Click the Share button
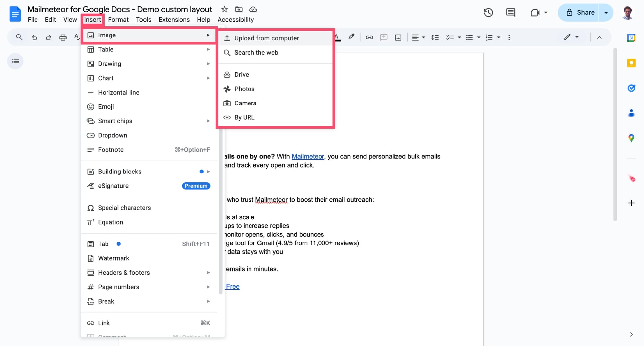Viewport: 644px width, 346px height. point(579,13)
